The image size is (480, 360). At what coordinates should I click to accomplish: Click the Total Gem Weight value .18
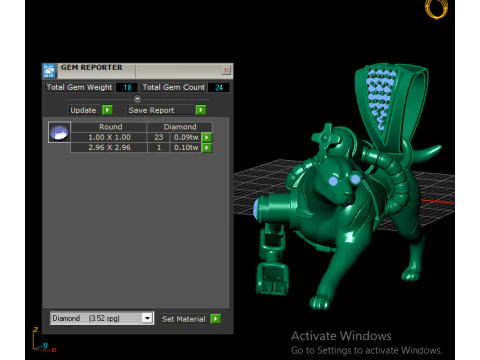[127, 87]
